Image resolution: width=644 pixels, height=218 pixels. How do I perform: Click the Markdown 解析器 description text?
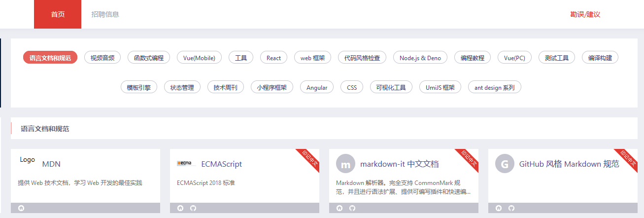(403, 187)
